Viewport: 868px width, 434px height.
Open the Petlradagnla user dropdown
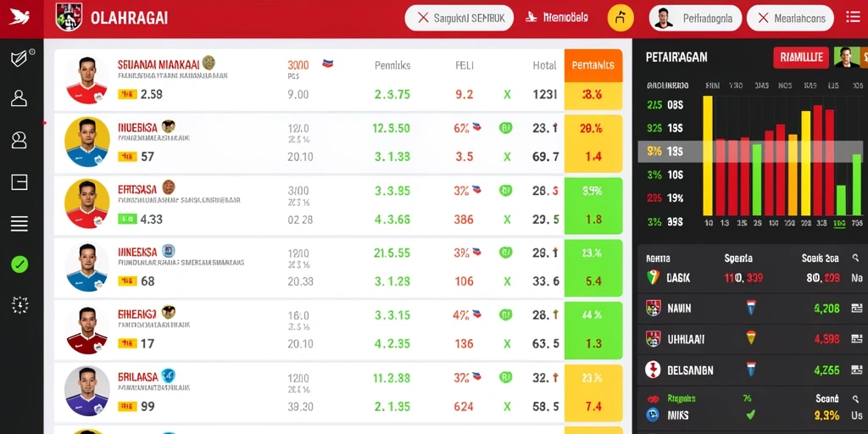pos(695,19)
